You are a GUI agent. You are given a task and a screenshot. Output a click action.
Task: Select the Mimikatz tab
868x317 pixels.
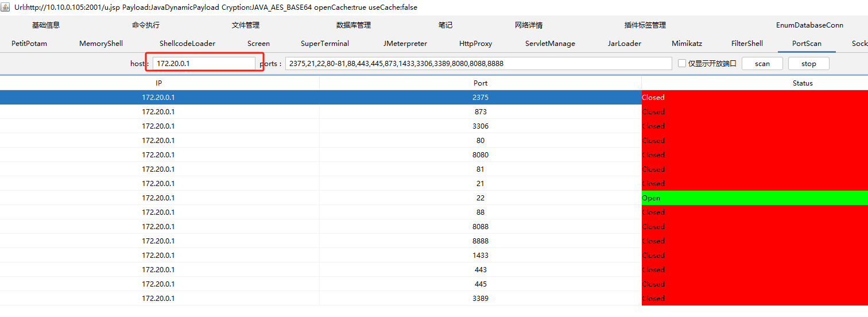[687, 44]
